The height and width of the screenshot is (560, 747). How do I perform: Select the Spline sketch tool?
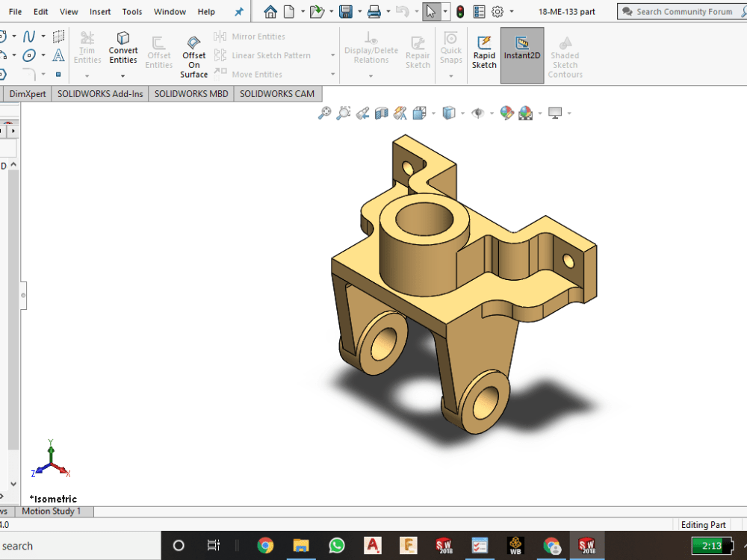click(x=28, y=35)
